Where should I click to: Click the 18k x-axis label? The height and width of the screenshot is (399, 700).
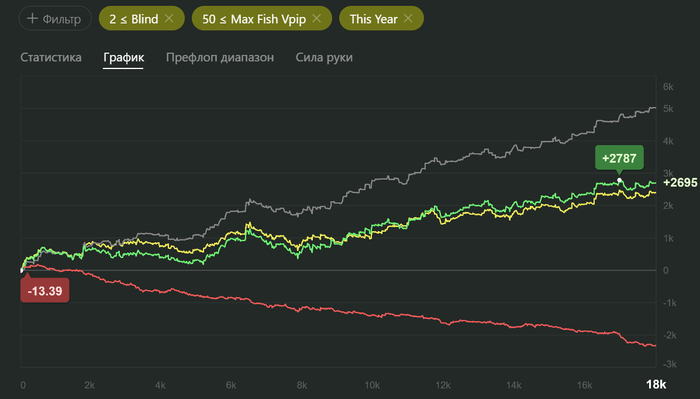[x=656, y=384]
